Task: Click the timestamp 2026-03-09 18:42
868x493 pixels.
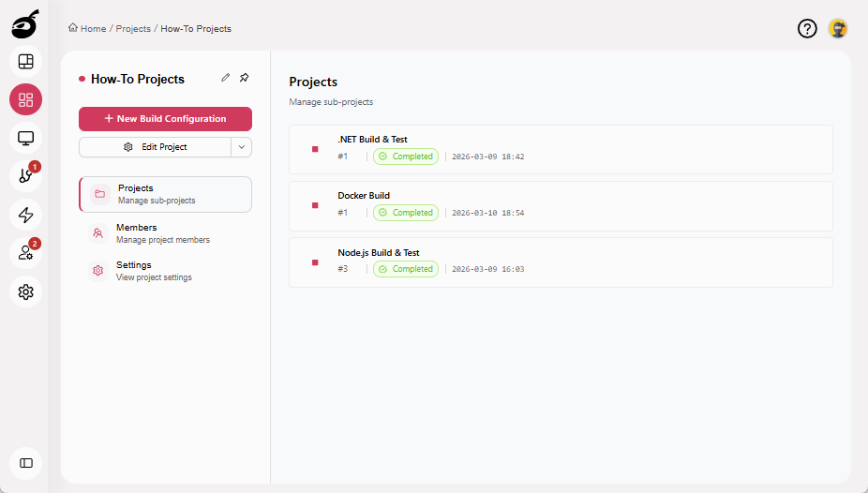Action: 487,157
